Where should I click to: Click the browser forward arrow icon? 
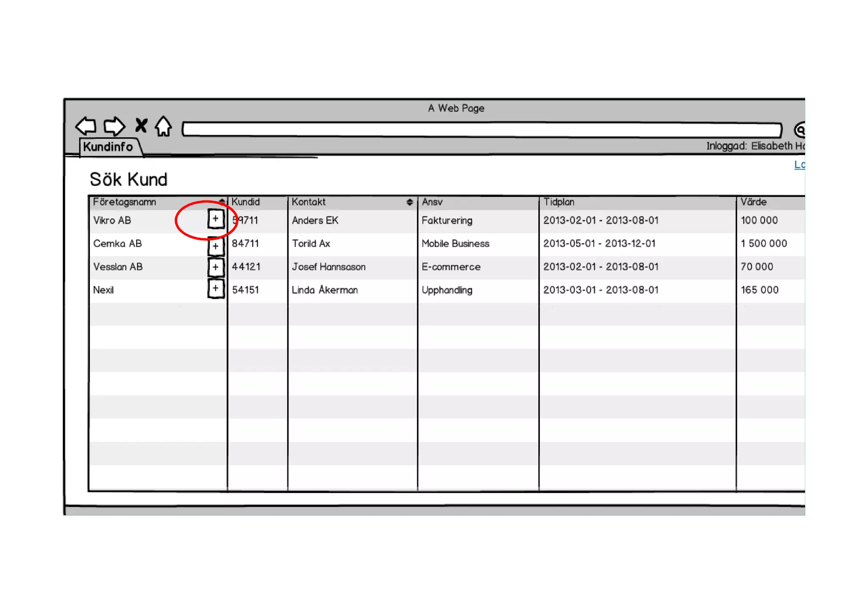tap(114, 126)
